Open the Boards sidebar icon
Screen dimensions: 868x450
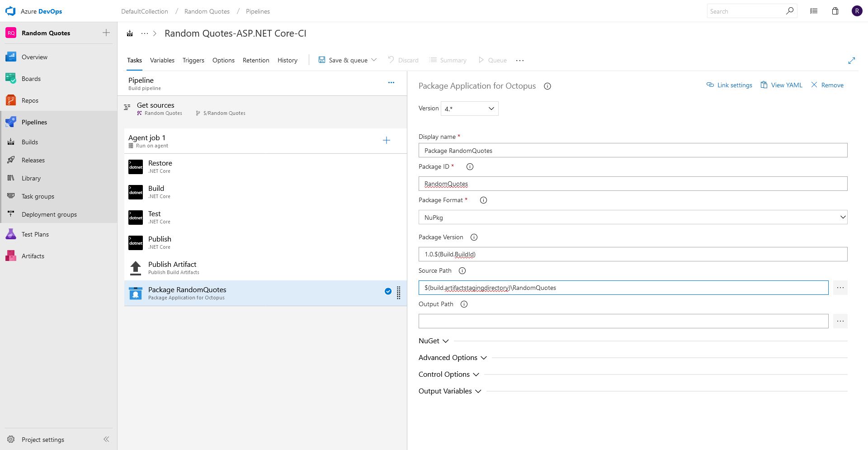coord(11,79)
